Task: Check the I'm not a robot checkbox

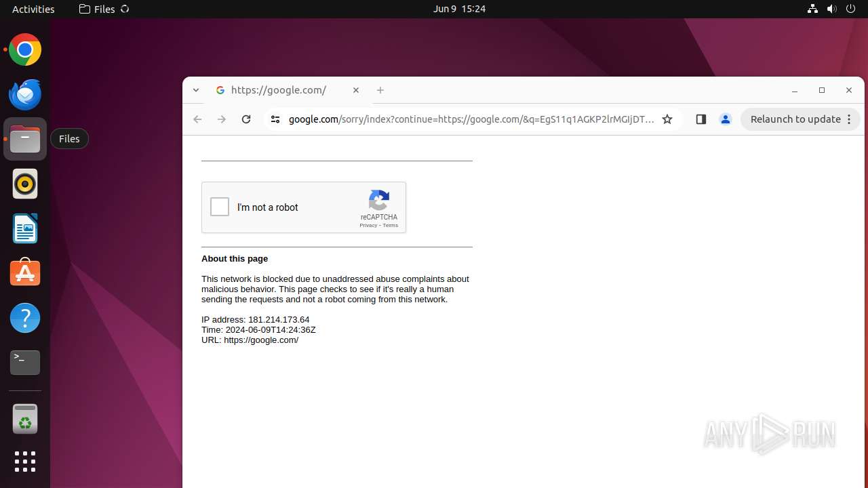Action: point(220,207)
